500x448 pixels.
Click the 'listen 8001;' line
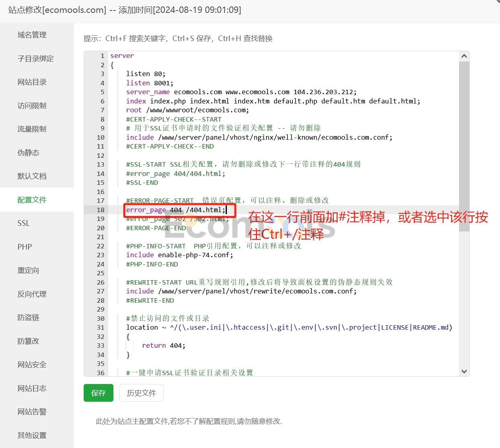[150, 83]
